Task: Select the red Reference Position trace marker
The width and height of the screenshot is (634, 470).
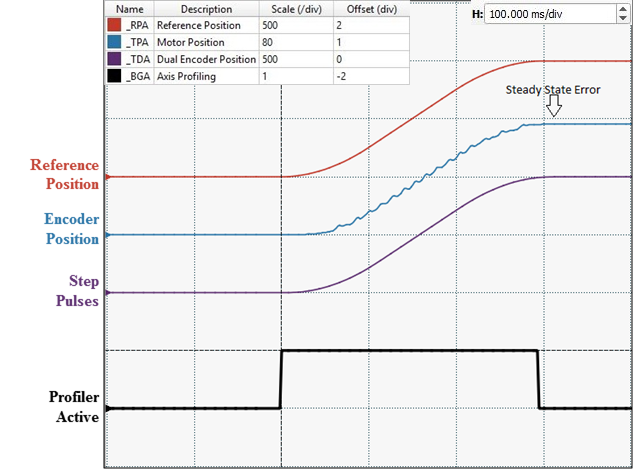Action: tap(107, 177)
